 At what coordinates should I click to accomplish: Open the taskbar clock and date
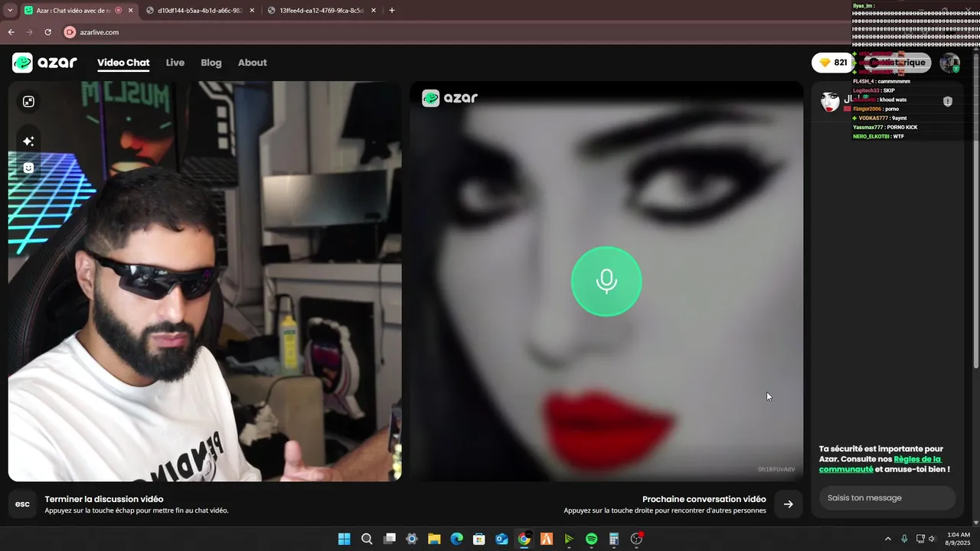(959, 539)
